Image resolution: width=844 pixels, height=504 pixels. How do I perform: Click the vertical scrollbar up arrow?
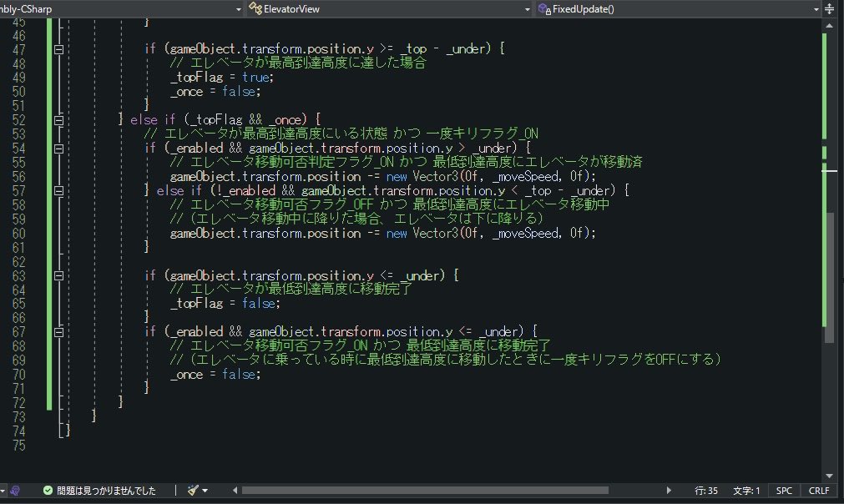(829, 25)
